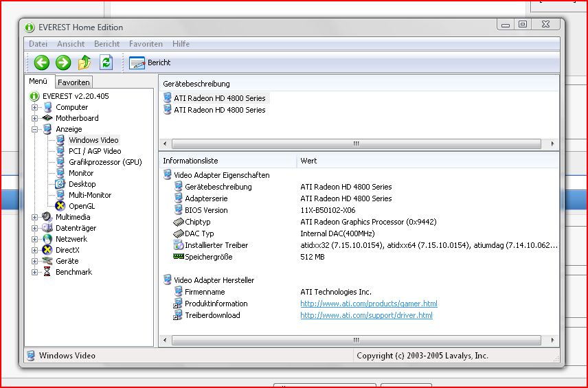The height and width of the screenshot is (388, 588).
Task: Click the Benchmark hourglass icon
Action: click(x=47, y=271)
